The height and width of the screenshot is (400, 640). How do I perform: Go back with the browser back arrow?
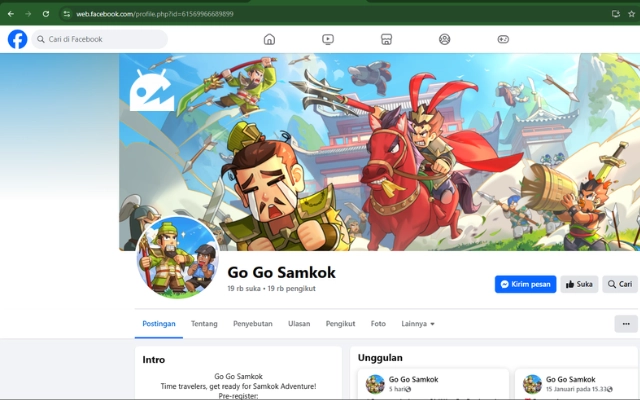tap(11, 14)
